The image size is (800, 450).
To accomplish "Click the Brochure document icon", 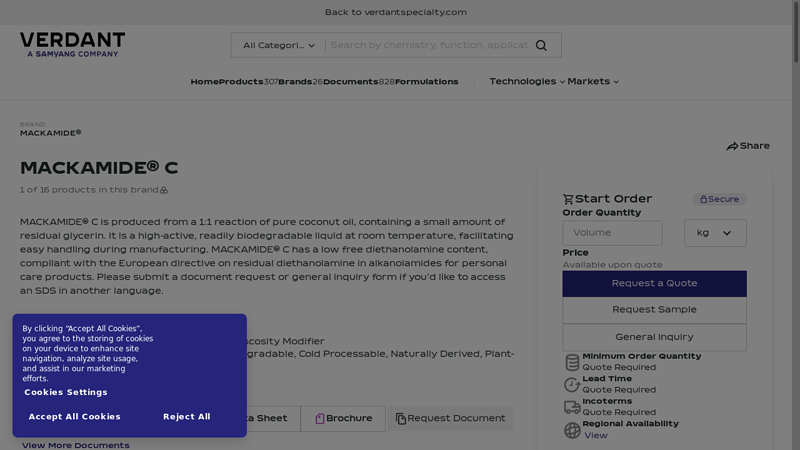I will [x=320, y=419].
